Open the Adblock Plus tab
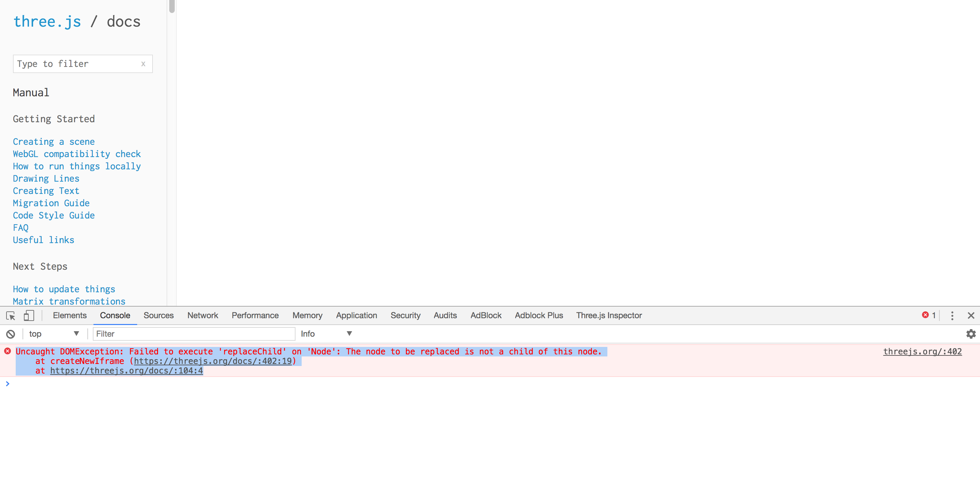 point(539,315)
